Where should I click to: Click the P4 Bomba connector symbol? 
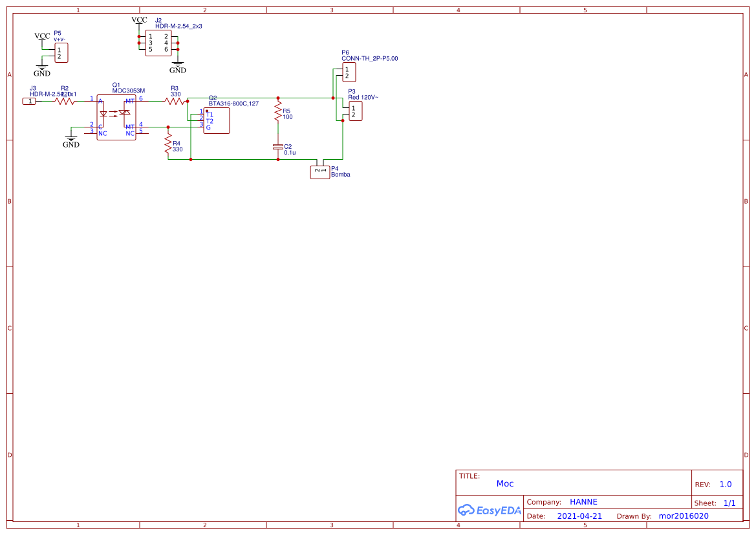[320, 171]
